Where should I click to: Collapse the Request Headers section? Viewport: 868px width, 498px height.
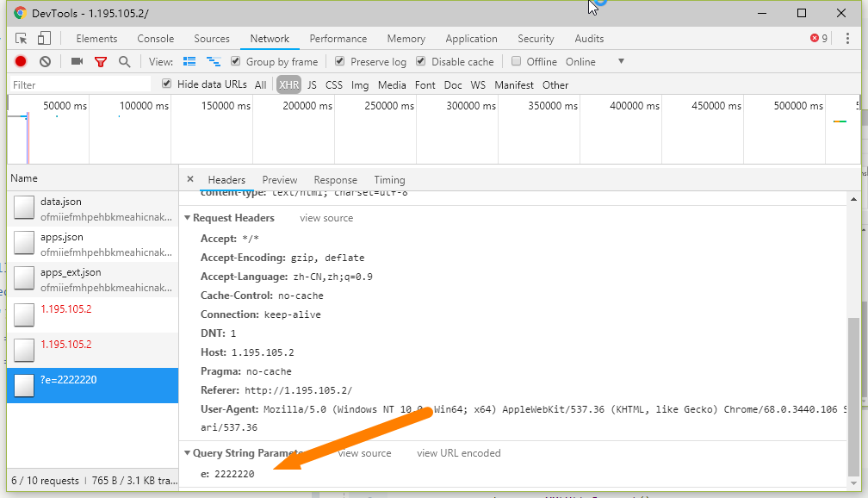[x=187, y=218]
